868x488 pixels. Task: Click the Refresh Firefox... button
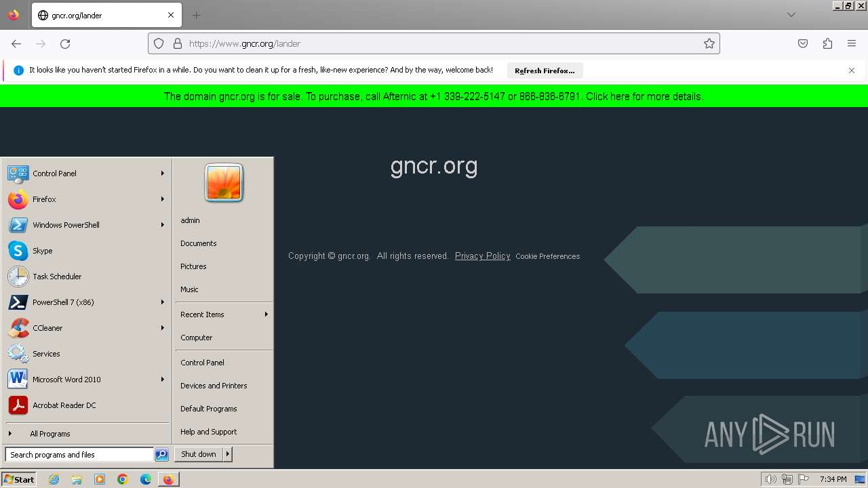[x=545, y=70]
